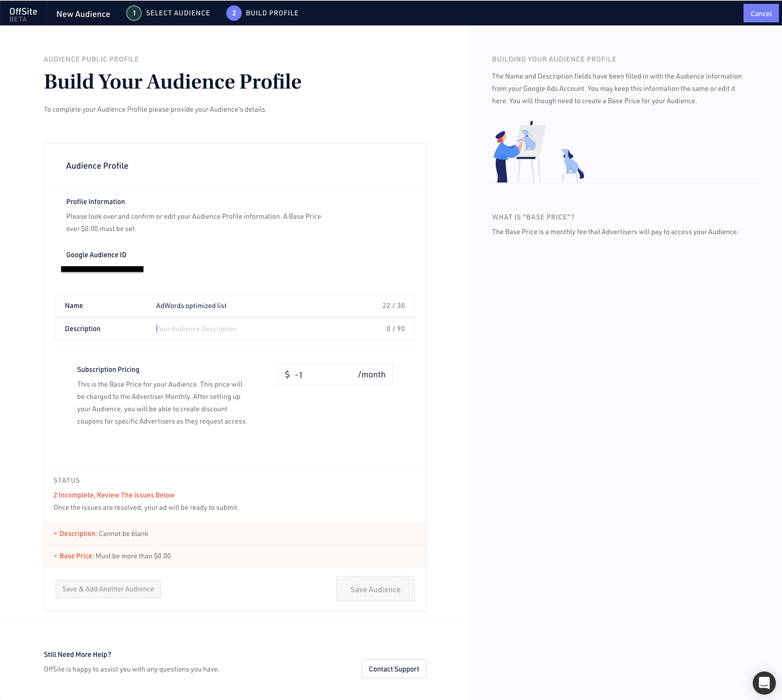This screenshot has width=782, height=700.
Task: Click the Base Price error X icon
Action: click(55, 556)
